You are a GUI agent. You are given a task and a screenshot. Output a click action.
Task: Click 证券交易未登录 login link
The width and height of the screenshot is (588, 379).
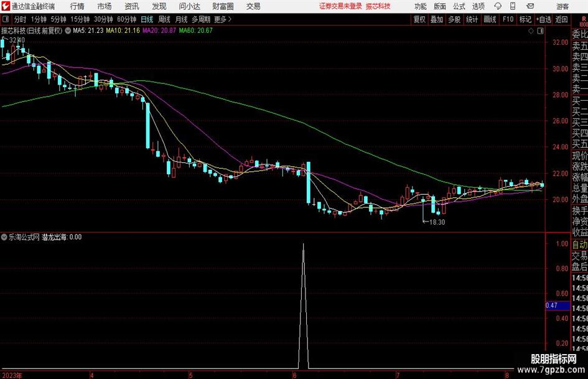click(x=340, y=6)
